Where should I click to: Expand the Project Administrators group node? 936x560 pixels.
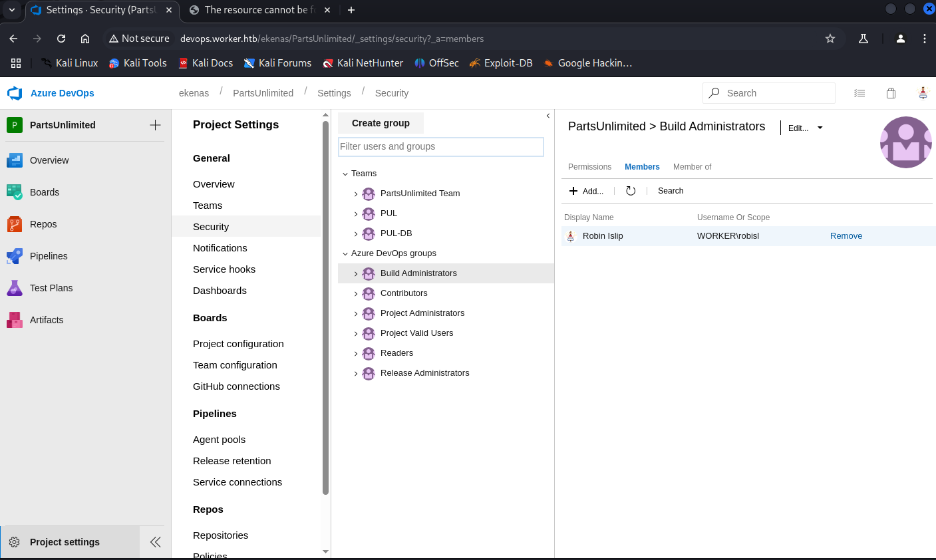pos(356,314)
